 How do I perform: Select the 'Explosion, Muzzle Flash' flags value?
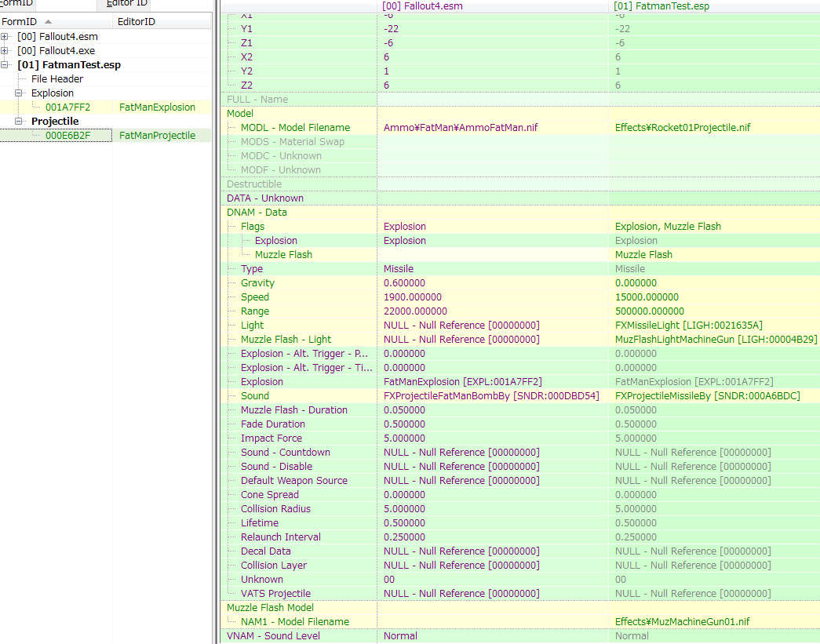coord(668,227)
